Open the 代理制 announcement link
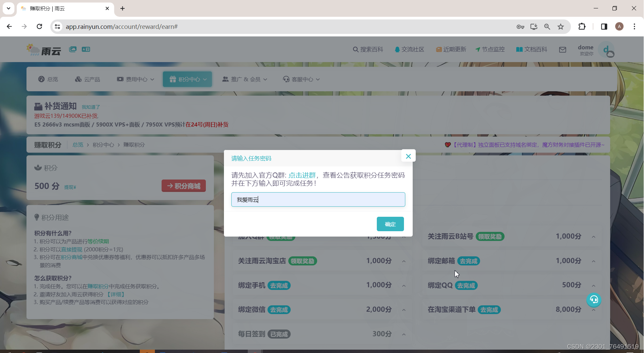The height and width of the screenshot is (353, 644). click(525, 145)
